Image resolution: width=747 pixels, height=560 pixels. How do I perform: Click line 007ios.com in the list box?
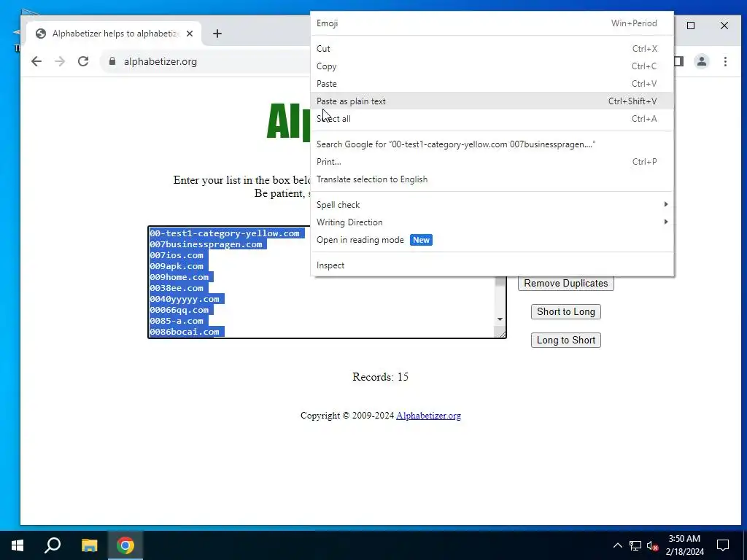(x=177, y=255)
